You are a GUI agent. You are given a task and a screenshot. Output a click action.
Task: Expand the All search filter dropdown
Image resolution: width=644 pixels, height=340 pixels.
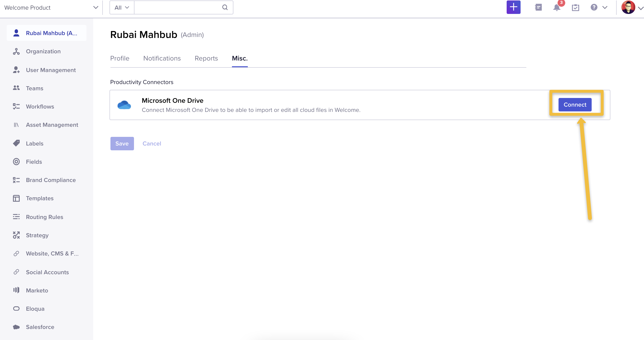pyautogui.click(x=121, y=7)
